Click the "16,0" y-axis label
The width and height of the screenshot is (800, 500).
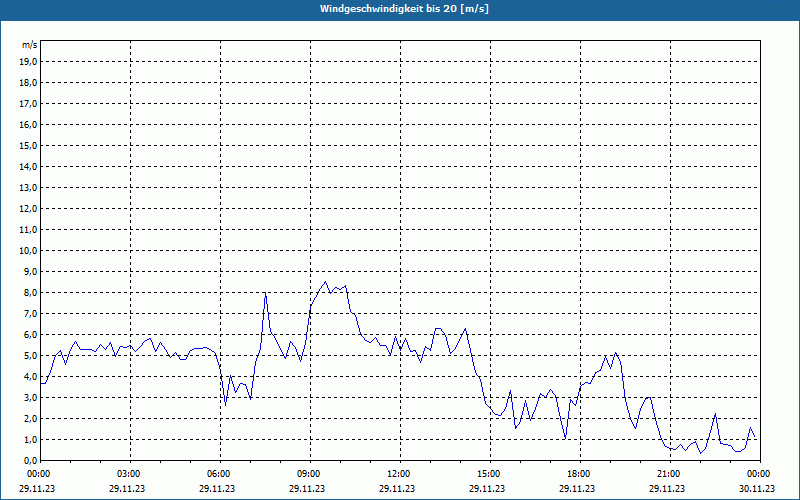29,124
